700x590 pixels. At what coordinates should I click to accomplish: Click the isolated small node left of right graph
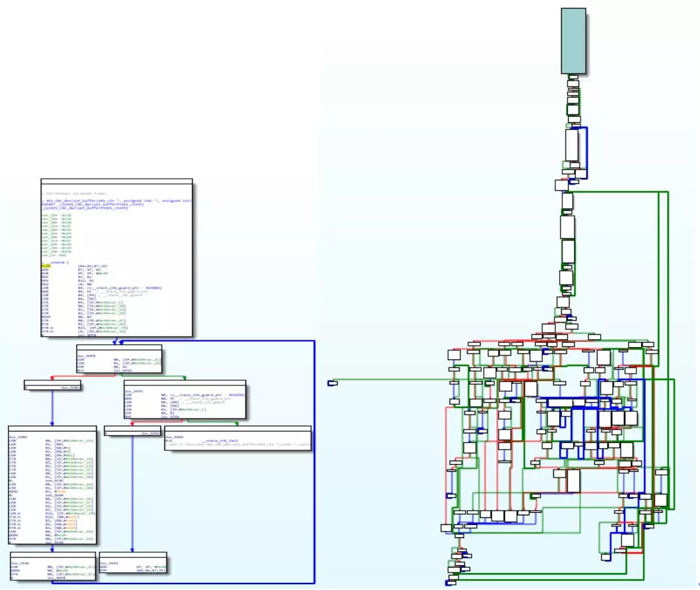332,382
